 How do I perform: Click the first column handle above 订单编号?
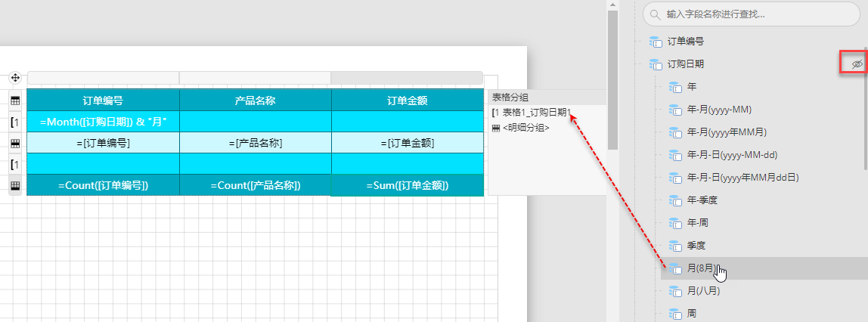[x=103, y=78]
